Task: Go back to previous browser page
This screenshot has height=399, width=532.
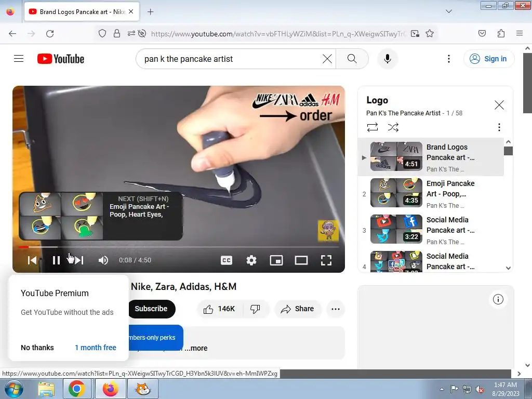Action: click(12, 33)
